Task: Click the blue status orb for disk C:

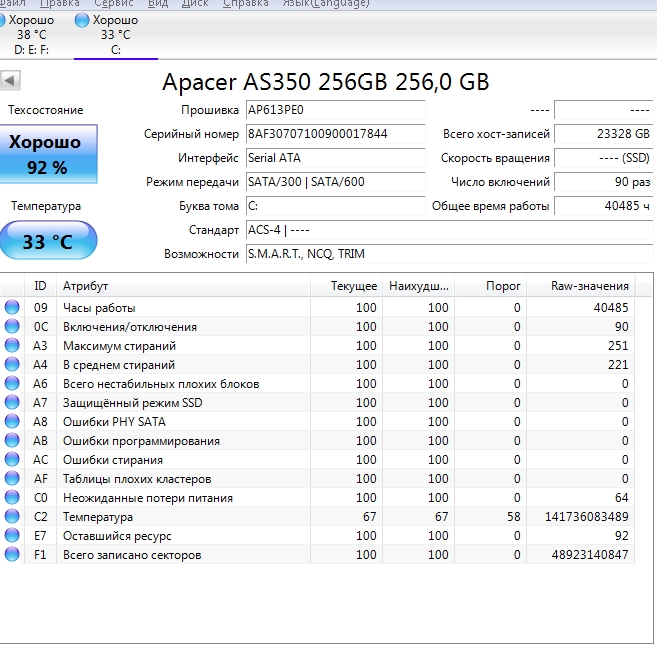Action: [82, 20]
